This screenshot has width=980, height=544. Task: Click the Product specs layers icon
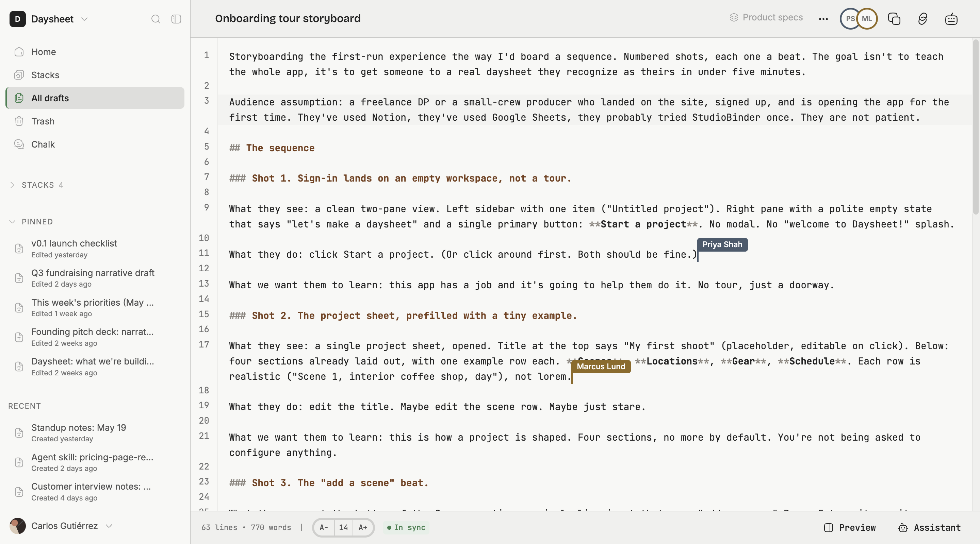pyautogui.click(x=734, y=17)
